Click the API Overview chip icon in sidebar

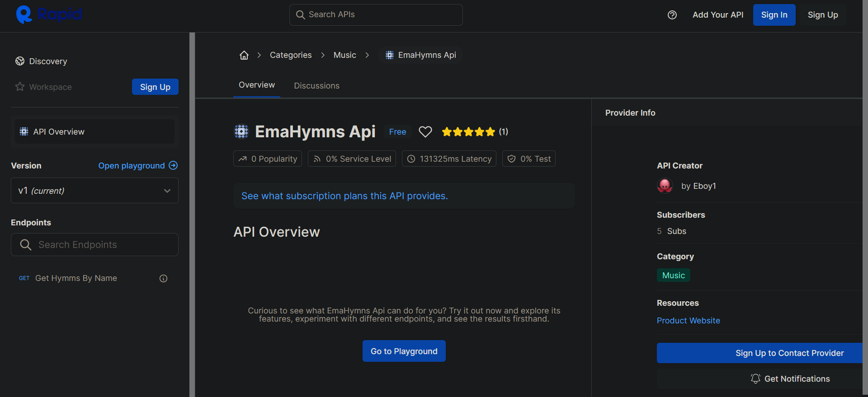click(x=24, y=131)
